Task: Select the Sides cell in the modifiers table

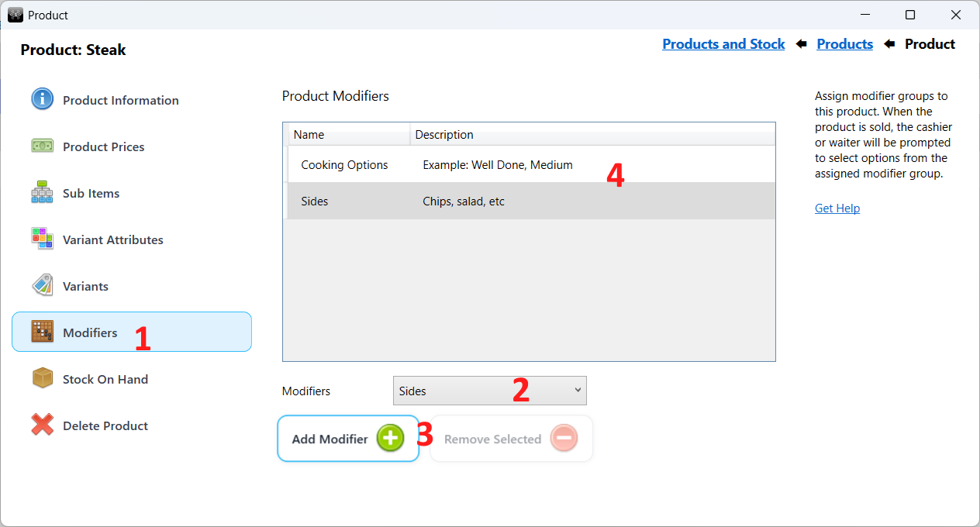Action: (x=315, y=201)
